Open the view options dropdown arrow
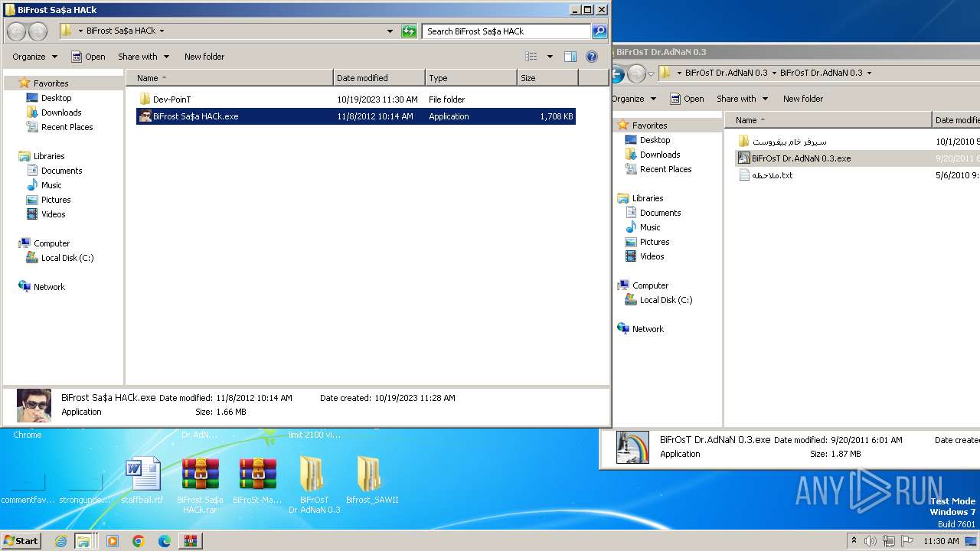Viewport: 980px width, 551px height. tap(550, 57)
